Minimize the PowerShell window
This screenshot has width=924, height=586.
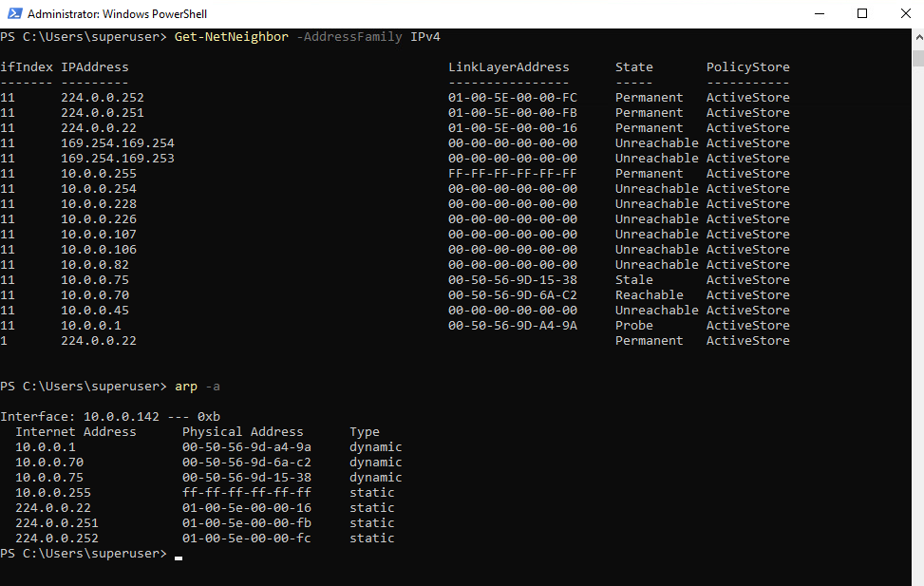[x=820, y=13]
